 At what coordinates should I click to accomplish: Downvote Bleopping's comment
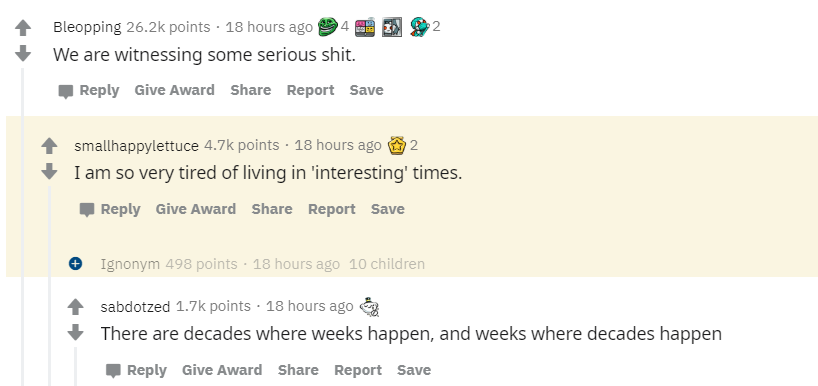pyautogui.click(x=22, y=53)
